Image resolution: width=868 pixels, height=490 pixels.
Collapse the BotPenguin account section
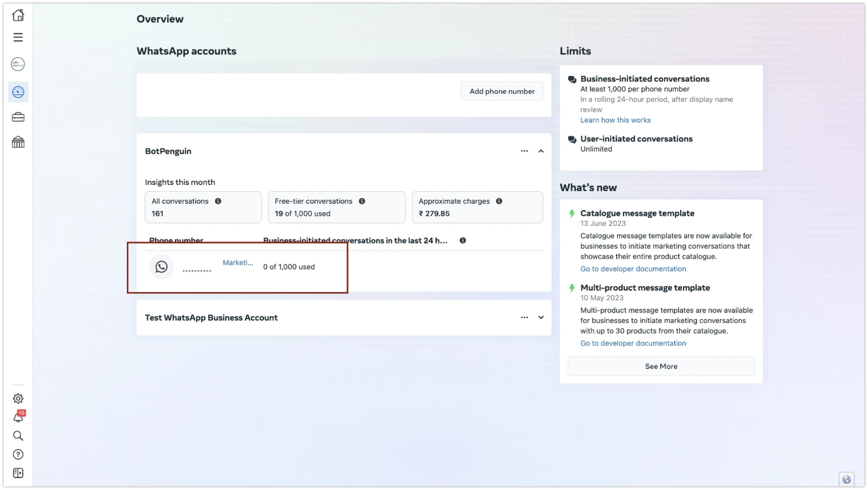(541, 151)
